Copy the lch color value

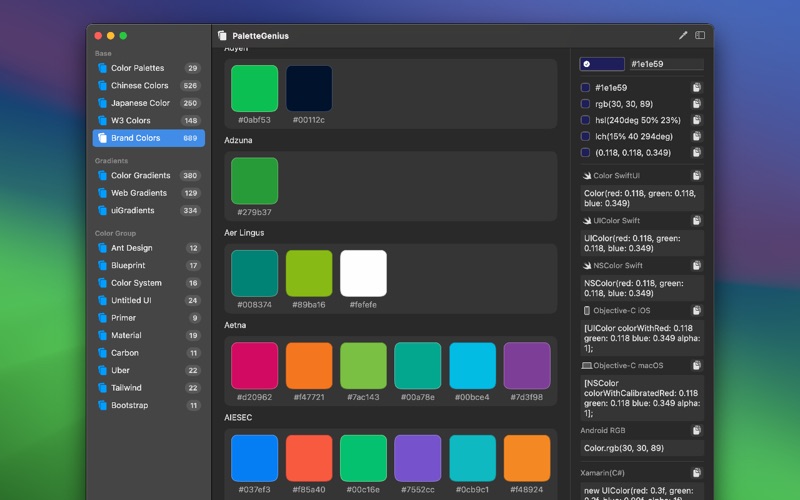696,136
